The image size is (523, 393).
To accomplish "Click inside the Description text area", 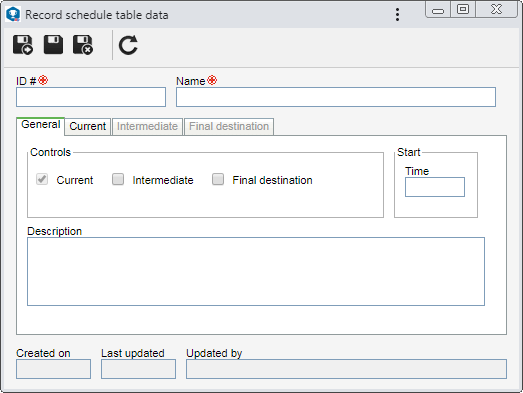I will pyautogui.click(x=256, y=272).
